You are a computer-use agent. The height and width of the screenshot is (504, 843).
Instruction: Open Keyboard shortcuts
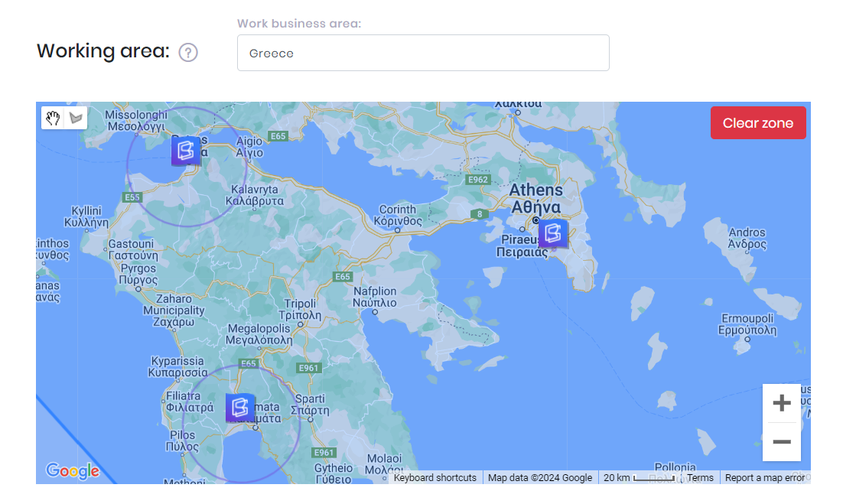pyautogui.click(x=435, y=478)
